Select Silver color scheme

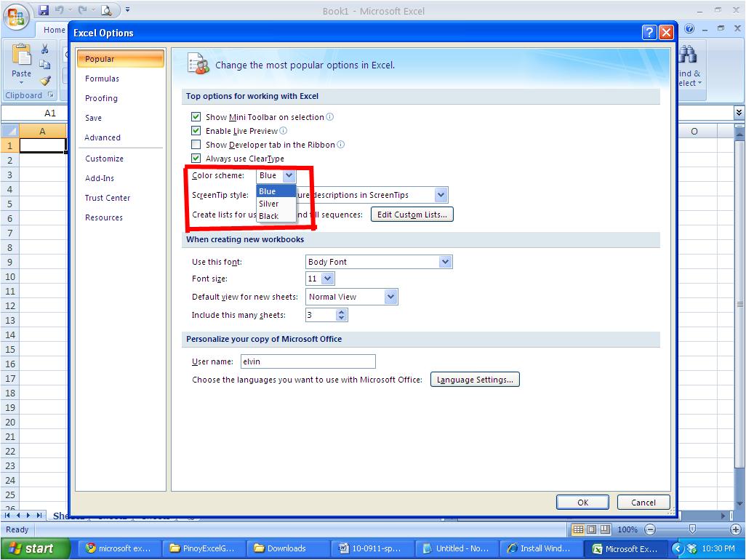coord(268,204)
